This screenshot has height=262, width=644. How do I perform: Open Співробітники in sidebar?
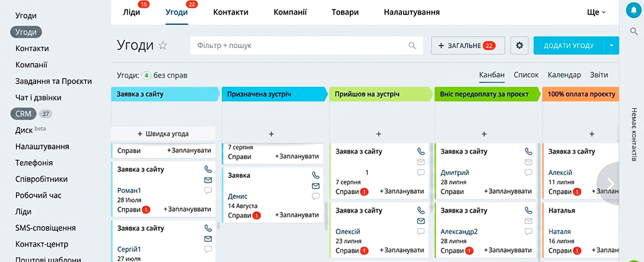41,179
